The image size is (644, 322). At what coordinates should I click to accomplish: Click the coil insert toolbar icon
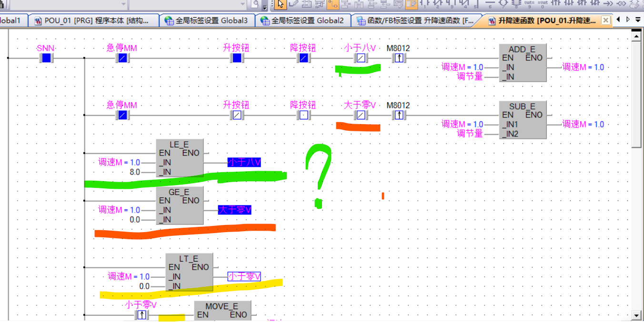[504, 4]
